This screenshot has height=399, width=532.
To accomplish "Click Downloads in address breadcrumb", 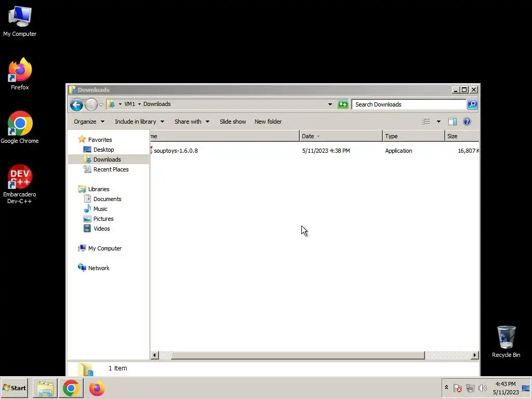I will click(157, 104).
